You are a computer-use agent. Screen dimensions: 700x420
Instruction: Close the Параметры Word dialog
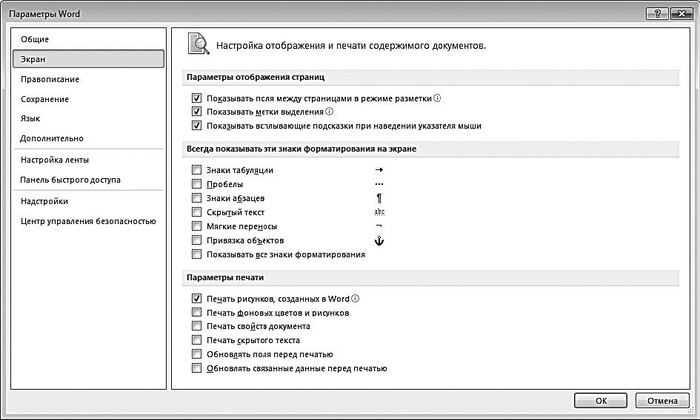[x=681, y=13]
